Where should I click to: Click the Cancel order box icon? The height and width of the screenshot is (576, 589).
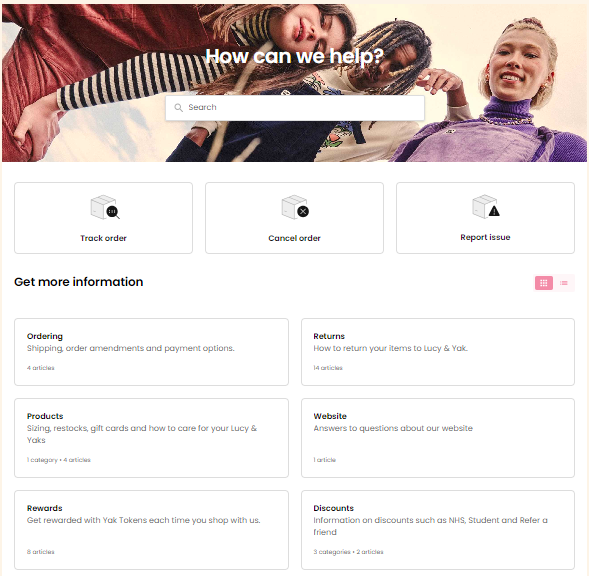click(x=295, y=207)
